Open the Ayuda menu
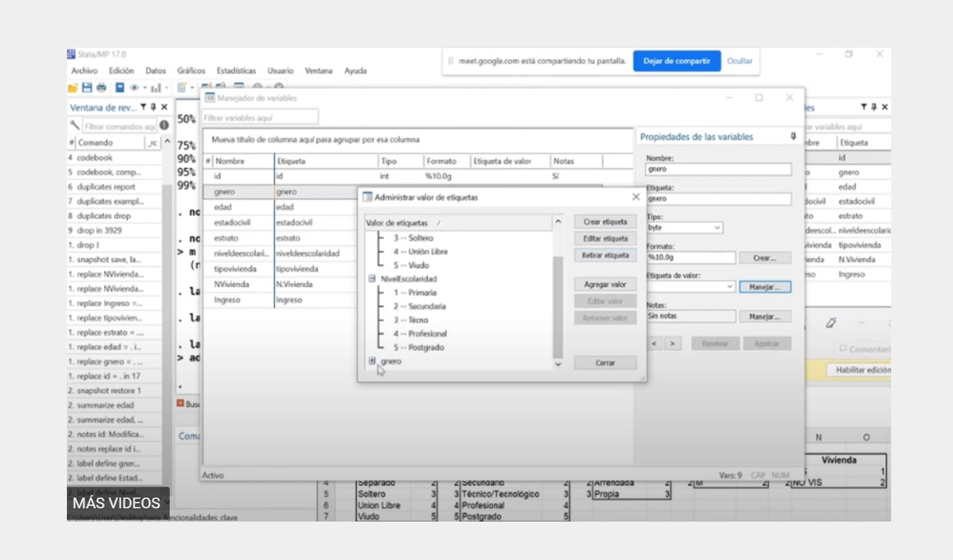This screenshot has height=560, width=953. [x=355, y=70]
